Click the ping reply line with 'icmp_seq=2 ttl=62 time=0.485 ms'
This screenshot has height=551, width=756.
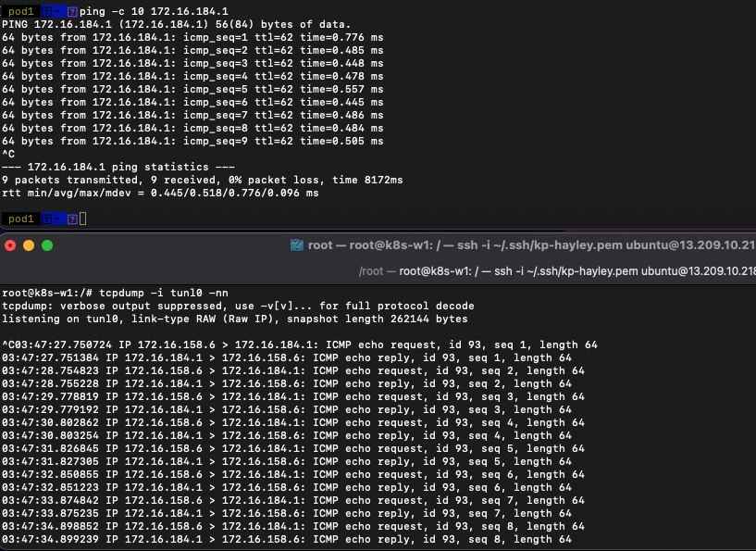192,50
